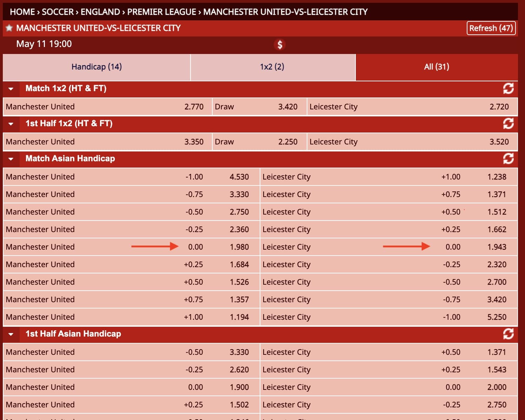
Task: Select Leicester City -1.00 at 5.250
Action: click(389, 317)
